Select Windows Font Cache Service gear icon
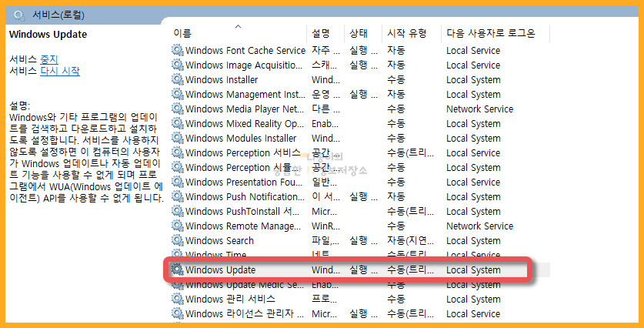Viewport: 644px width, 328px height. 178,50
